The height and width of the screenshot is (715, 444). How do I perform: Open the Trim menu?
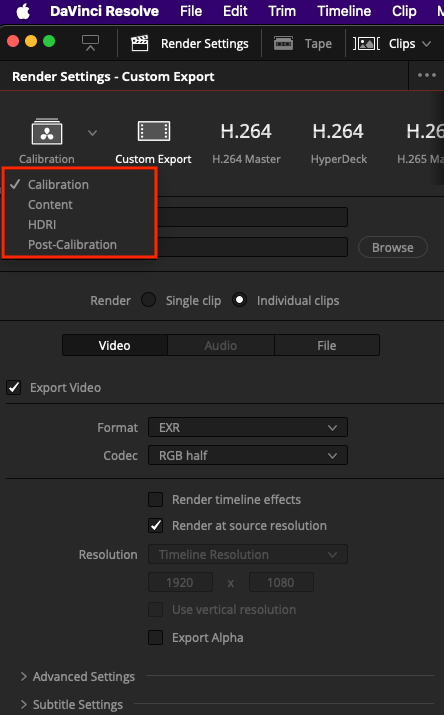(282, 11)
